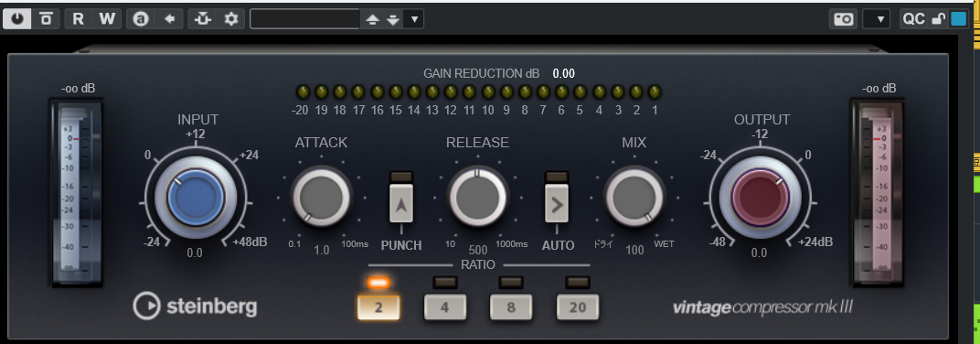Click the gain reduction LED labeled 1
Image resolution: width=980 pixels, height=344 pixels.
[x=655, y=92]
